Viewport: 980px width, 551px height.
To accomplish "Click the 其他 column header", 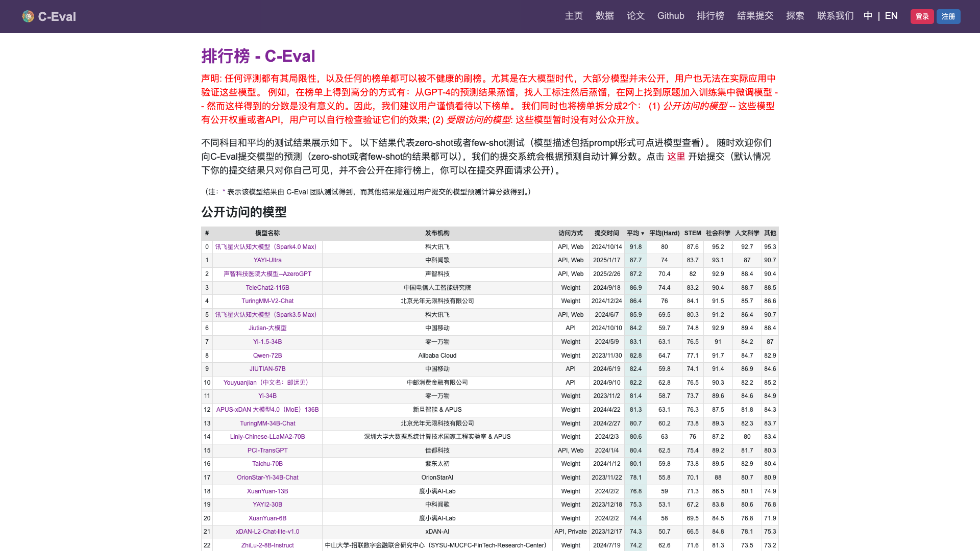I will pos(770,233).
